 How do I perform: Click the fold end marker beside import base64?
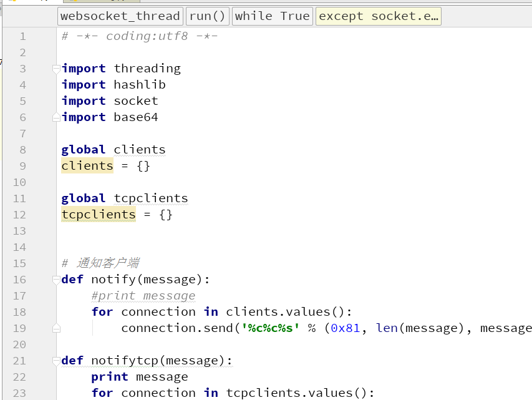[x=56, y=117]
